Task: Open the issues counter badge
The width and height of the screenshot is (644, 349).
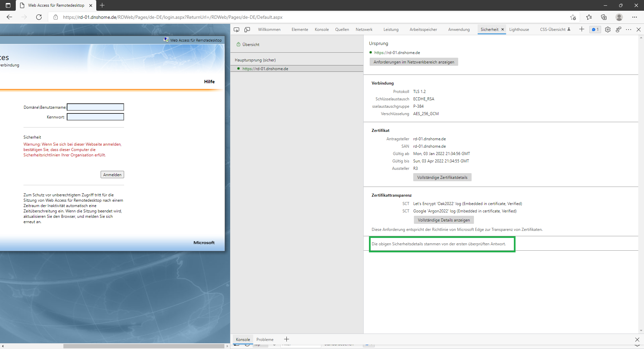Action: tap(595, 30)
